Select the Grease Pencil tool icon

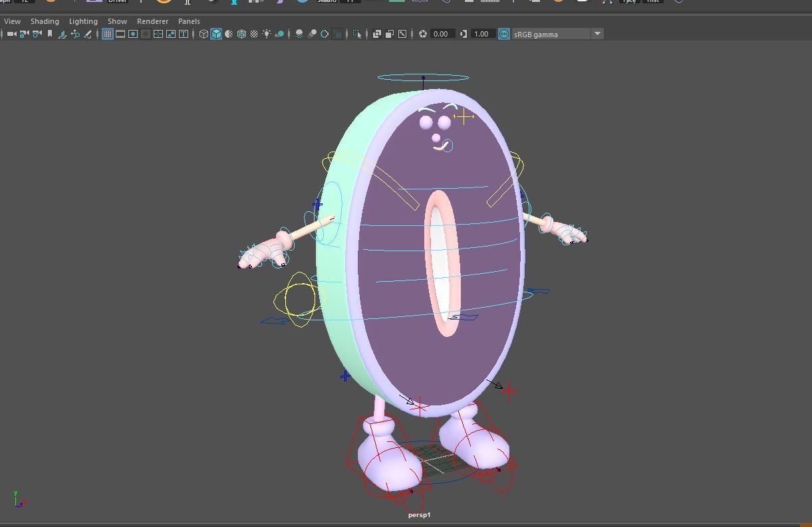[87, 34]
